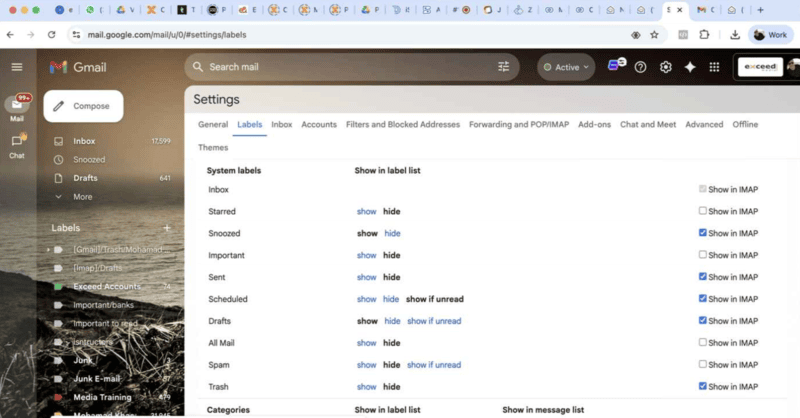The width and height of the screenshot is (800, 418).
Task: Open the Forwarding and POP/IMAP tab
Action: [x=519, y=125]
